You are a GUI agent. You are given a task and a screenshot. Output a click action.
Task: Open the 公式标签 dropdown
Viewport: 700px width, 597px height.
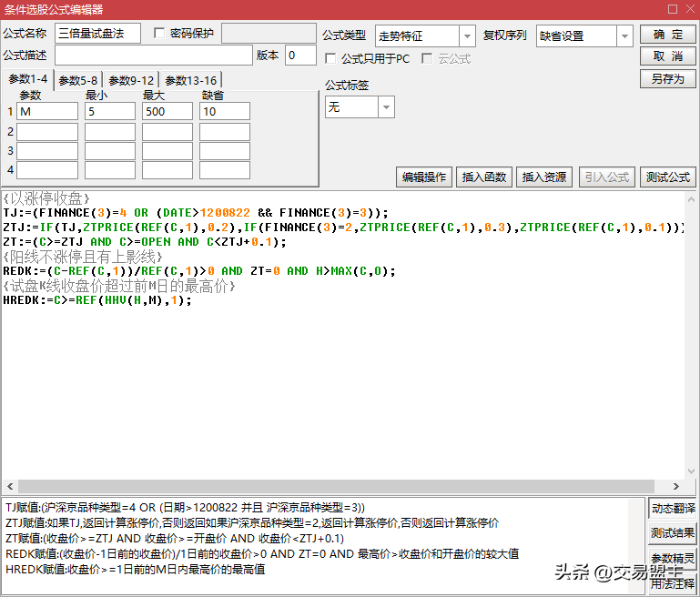click(386, 107)
